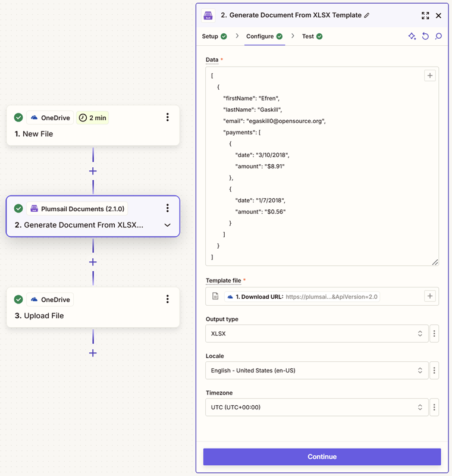Image resolution: width=452 pixels, height=476 pixels.
Task: Click the "payments": [ line
Action: pos(242,132)
